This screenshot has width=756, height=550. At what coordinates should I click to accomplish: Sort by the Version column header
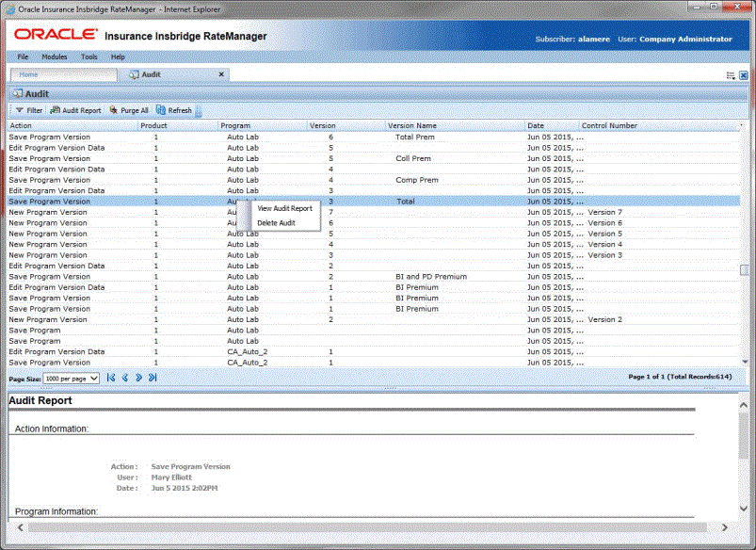pyautogui.click(x=323, y=125)
